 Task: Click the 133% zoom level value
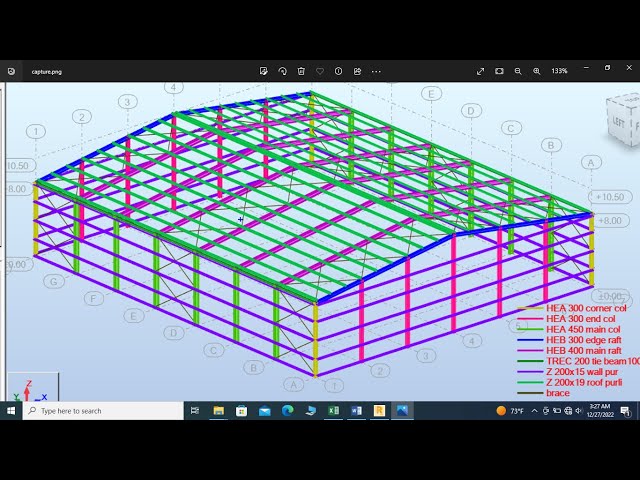559,71
